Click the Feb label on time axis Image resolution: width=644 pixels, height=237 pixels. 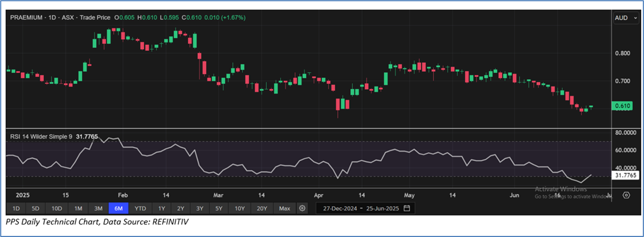pyautogui.click(x=121, y=195)
